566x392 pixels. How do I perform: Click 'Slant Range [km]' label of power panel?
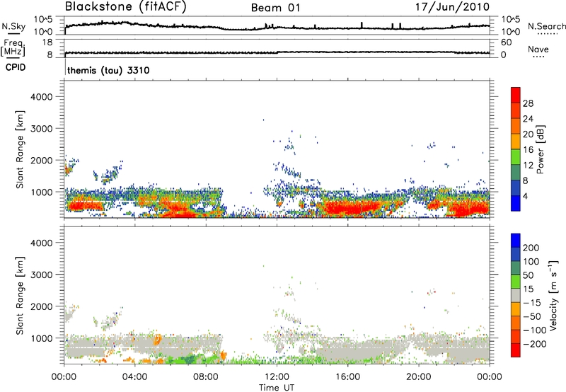20,149
